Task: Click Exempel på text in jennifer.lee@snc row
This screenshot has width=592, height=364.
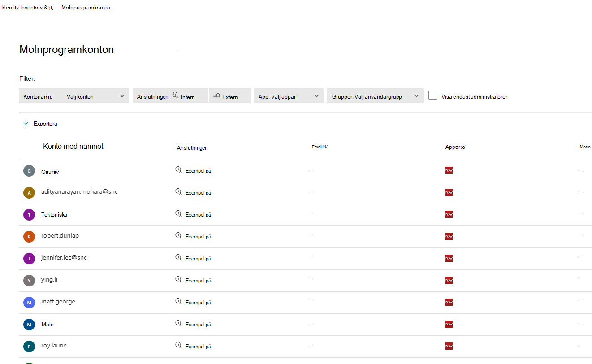Action: [198, 259]
